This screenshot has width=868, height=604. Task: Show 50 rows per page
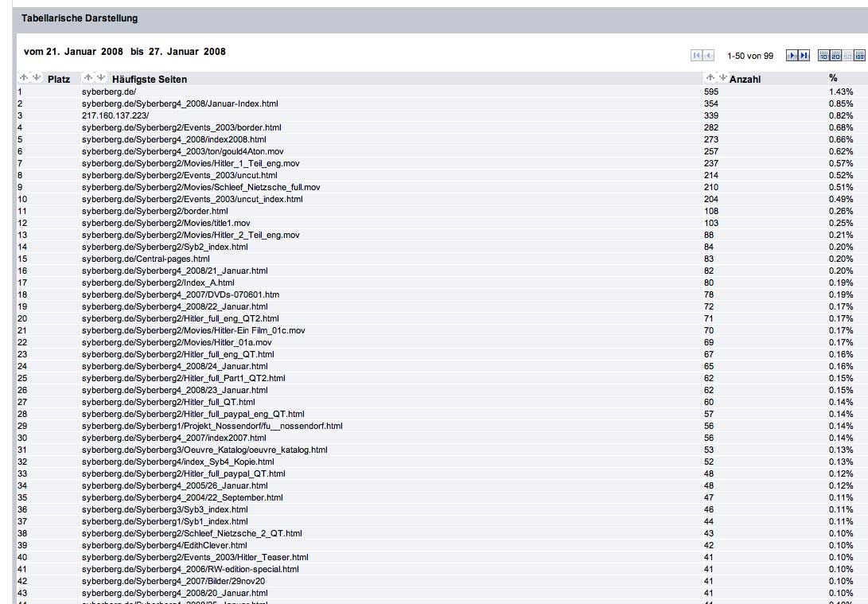(x=847, y=55)
